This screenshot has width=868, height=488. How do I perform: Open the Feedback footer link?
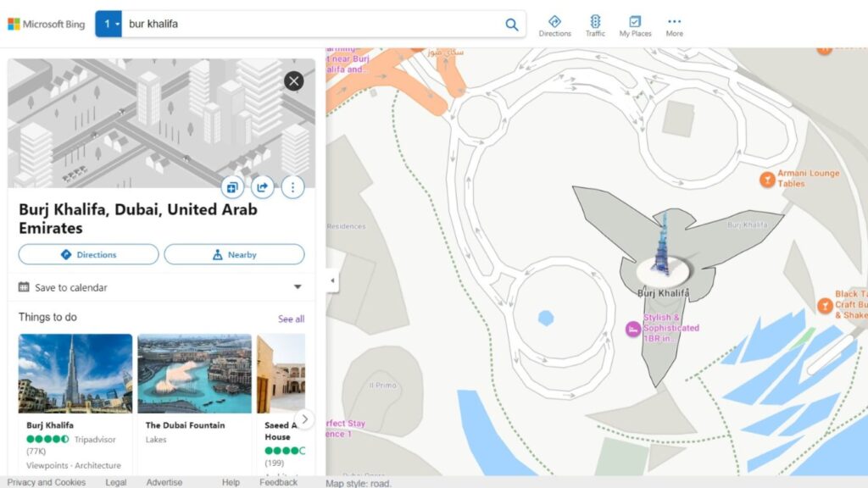coord(278,482)
